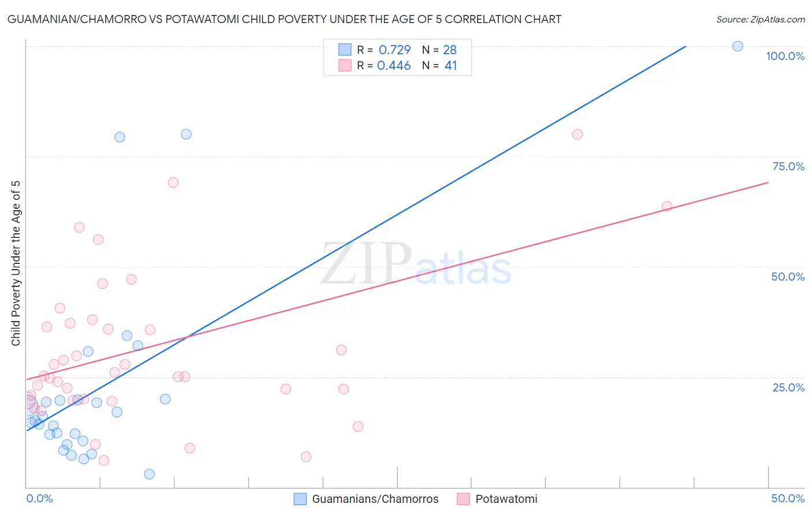Click the blue swatch in the bottom Guamanians/Chamorros legend
812x515 pixels.
(x=300, y=499)
